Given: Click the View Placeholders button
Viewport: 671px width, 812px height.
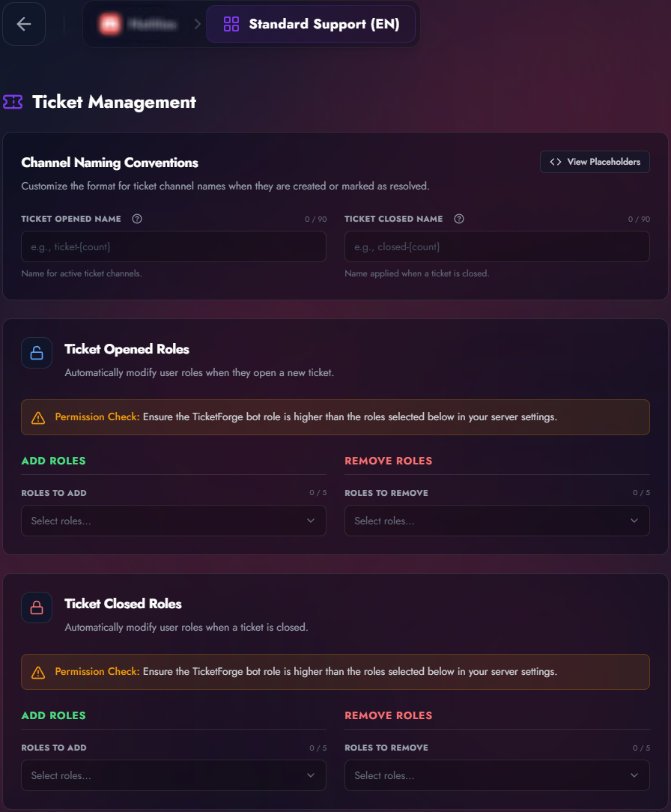Looking at the screenshot, I should point(595,162).
